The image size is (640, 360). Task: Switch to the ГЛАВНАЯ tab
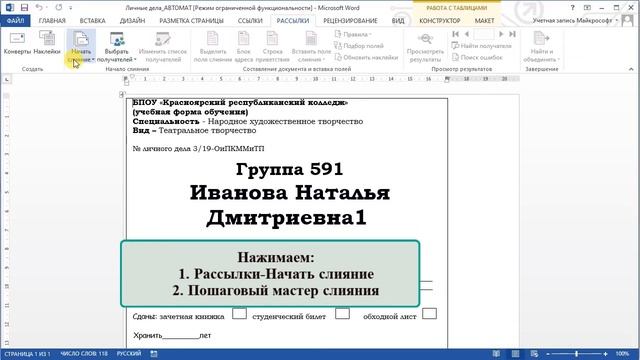click(52, 20)
